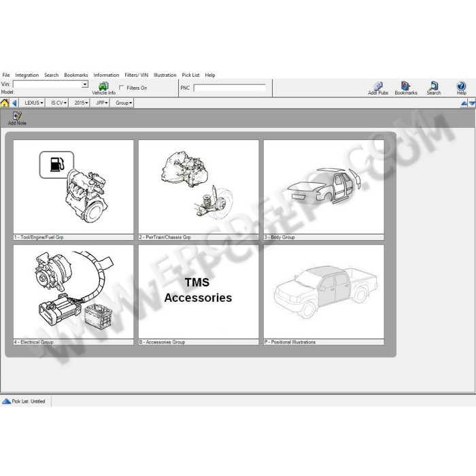Click into the Vin text field
This screenshot has width=476, height=476.
48,84
